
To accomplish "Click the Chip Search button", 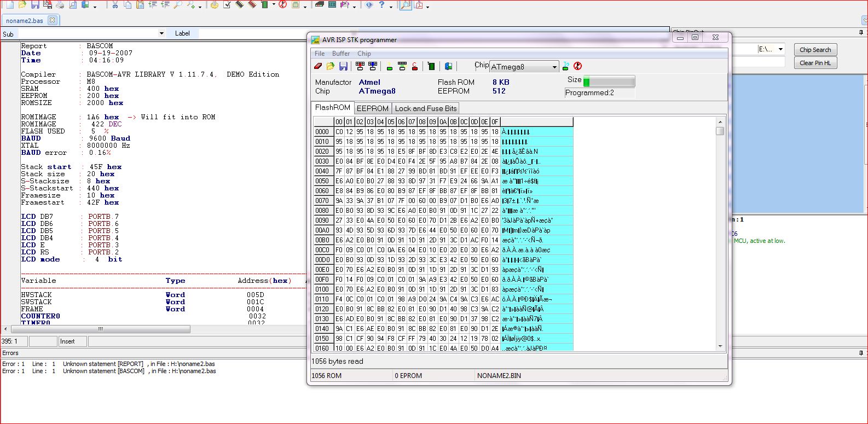I will [815, 50].
